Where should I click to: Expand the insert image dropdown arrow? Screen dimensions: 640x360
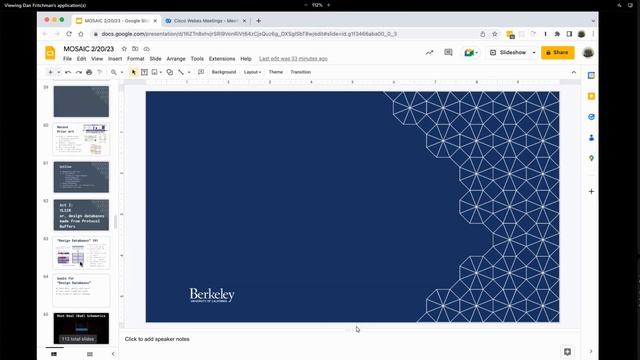[x=161, y=72]
